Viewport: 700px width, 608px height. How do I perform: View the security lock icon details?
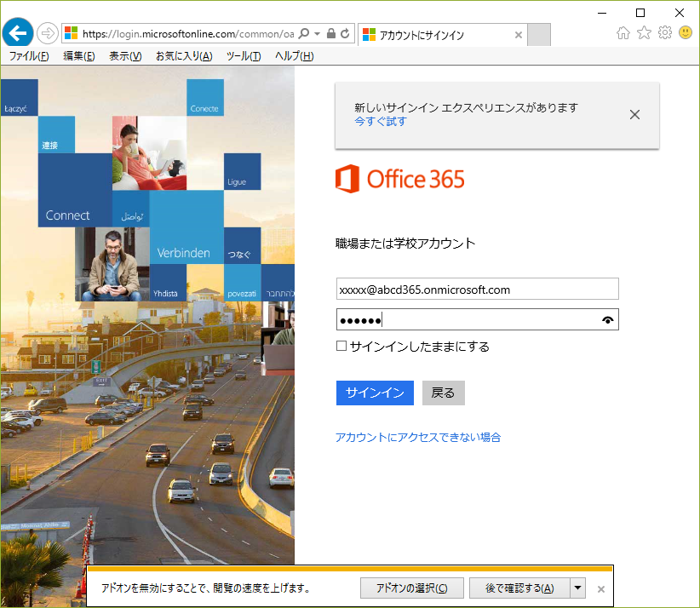[330, 33]
